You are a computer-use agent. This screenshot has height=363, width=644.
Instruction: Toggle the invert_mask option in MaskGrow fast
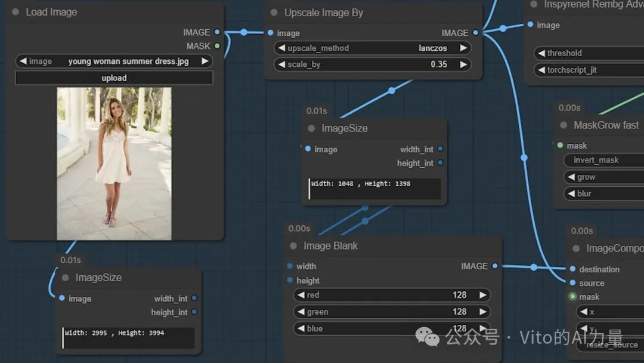(x=603, y=160)
